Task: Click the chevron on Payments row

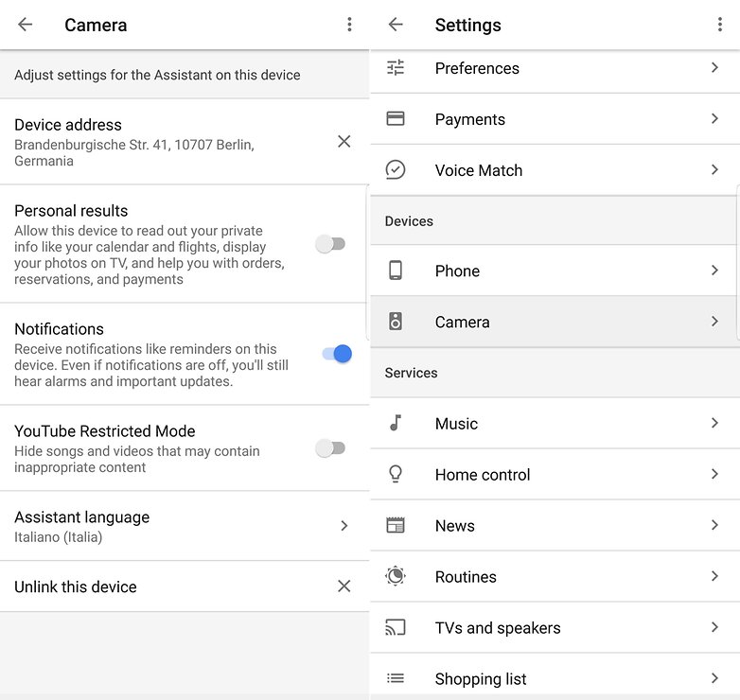Action: click(x=714, y=118)
